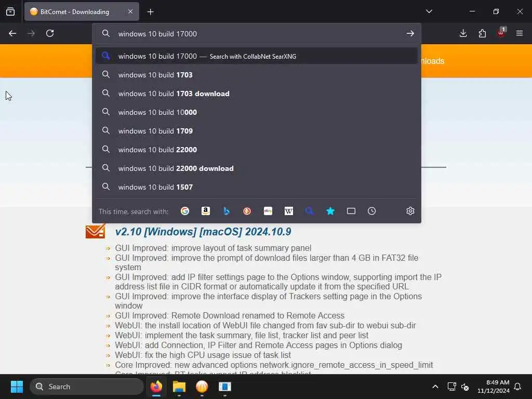Click the Go arrow in address bar
The width and height of the screenshot is (532, 399).
tap(410, 34)
